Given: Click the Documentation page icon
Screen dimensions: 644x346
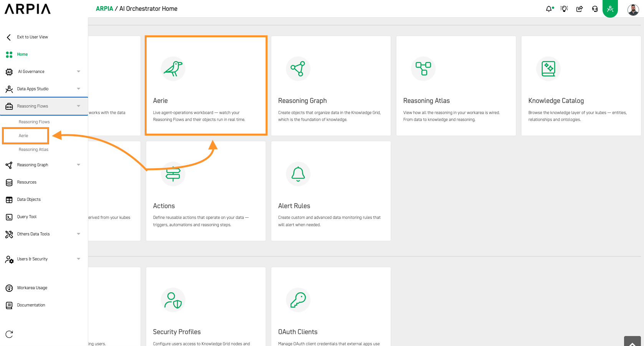Looking at the screenshot, I should [9, 305].
